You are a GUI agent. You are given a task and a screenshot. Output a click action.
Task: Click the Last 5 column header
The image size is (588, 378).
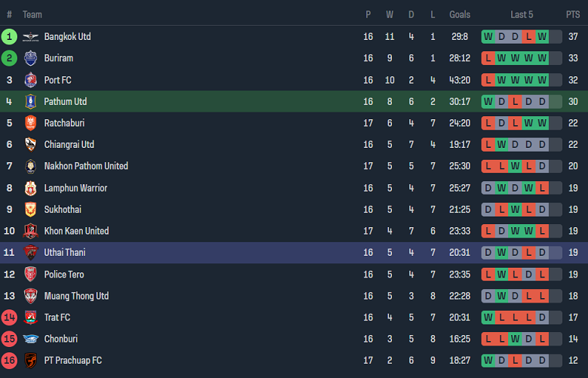tap(522, 14)
